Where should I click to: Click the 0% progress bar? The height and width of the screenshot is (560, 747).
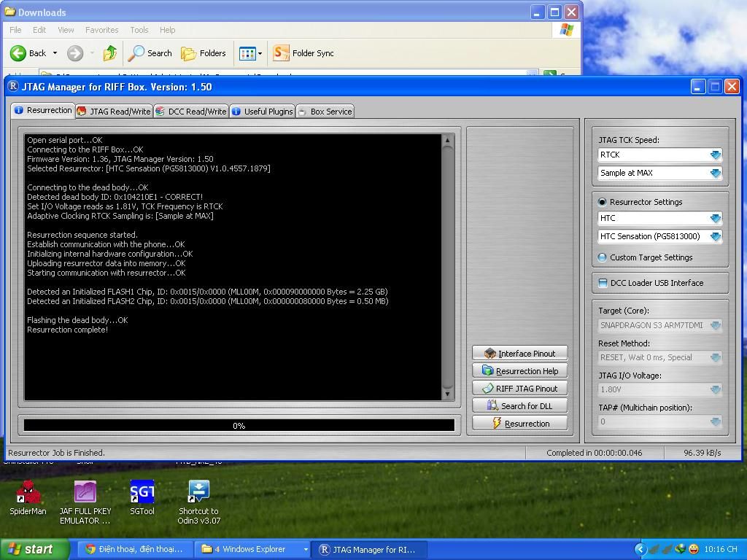pyautogui.click(x=239, y=425)
